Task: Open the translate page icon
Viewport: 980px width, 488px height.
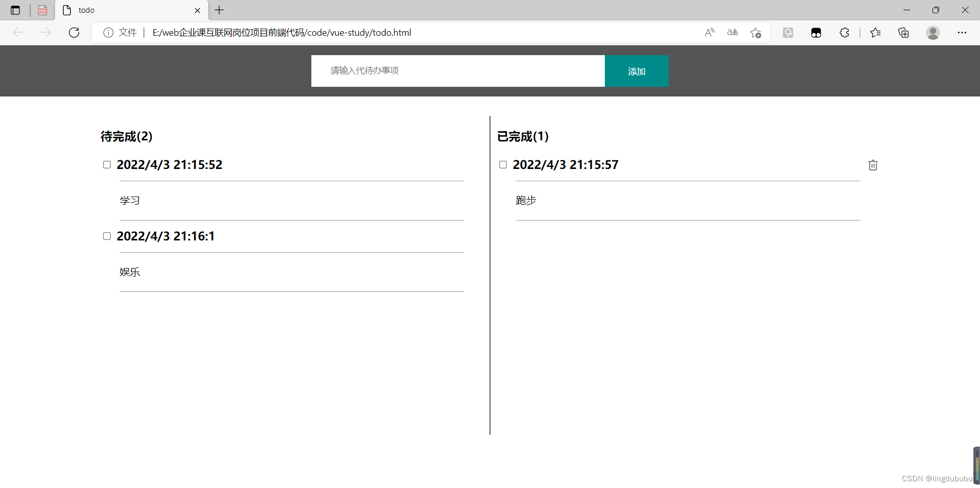Action: coord(732,33)
